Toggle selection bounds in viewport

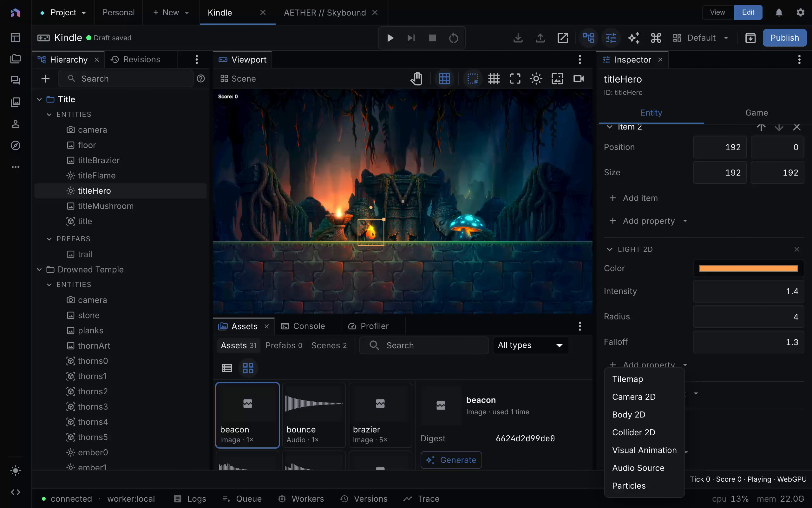(472, 79)
